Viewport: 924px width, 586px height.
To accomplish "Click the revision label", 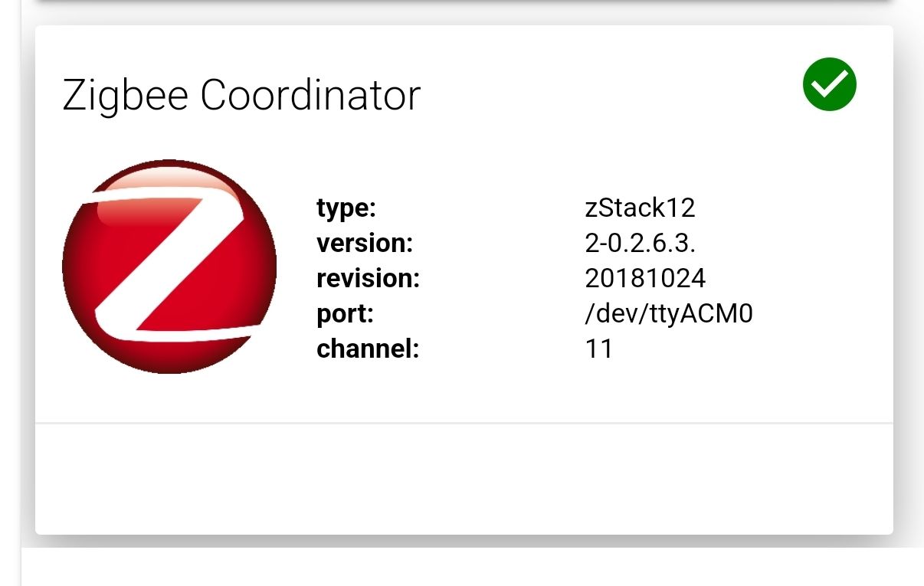I will point(368,278).
